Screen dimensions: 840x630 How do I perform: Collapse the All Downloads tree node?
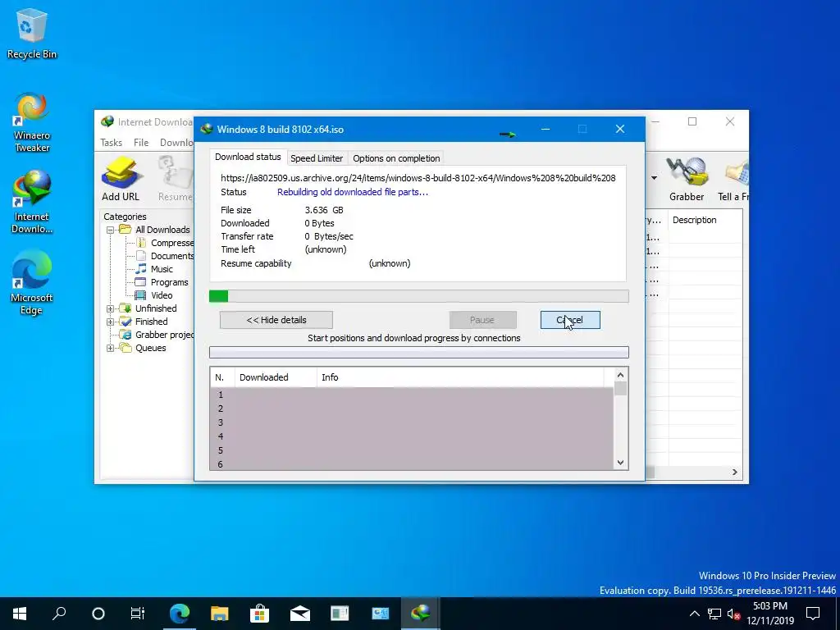111,230
